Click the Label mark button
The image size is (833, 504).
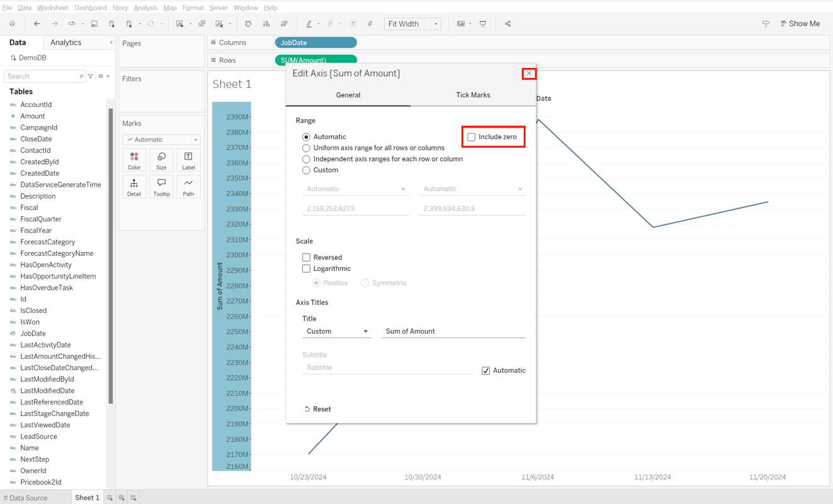point(188,160)
